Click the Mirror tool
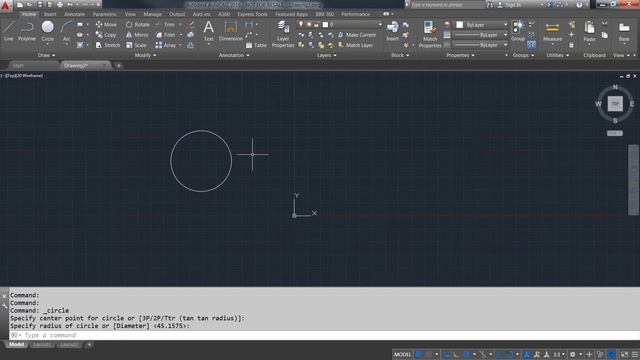Screen dimensions: 640x360 (137, 35)
